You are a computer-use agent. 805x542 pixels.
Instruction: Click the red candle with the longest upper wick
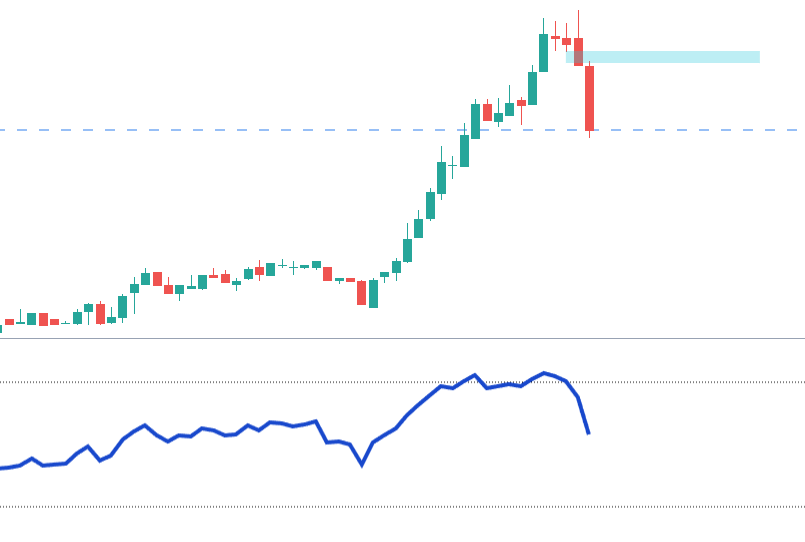[578, 50]
